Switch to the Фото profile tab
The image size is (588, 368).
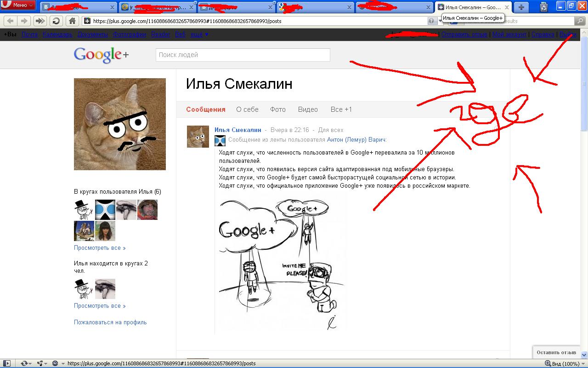coord(278,109)
